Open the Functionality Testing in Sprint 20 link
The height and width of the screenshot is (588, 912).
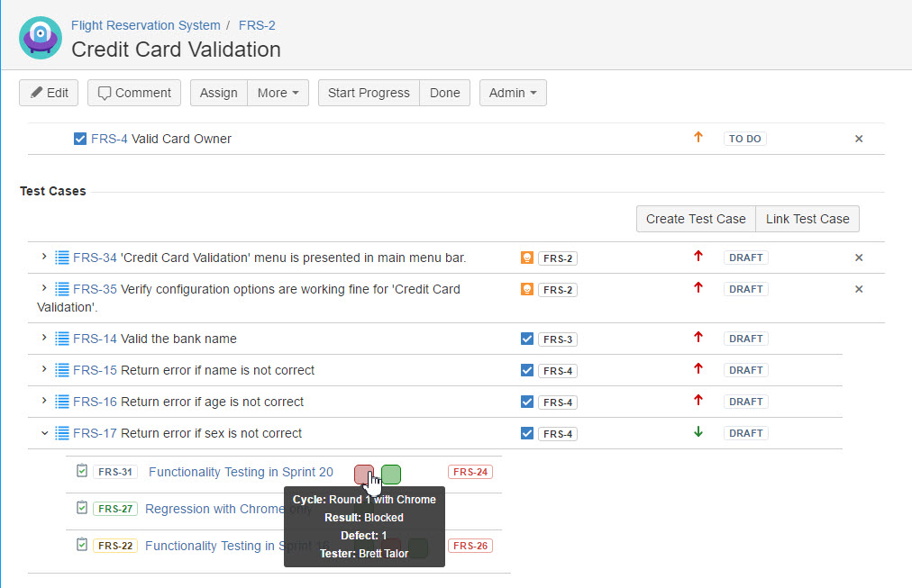pyautogui.click(x=241, y=472)
